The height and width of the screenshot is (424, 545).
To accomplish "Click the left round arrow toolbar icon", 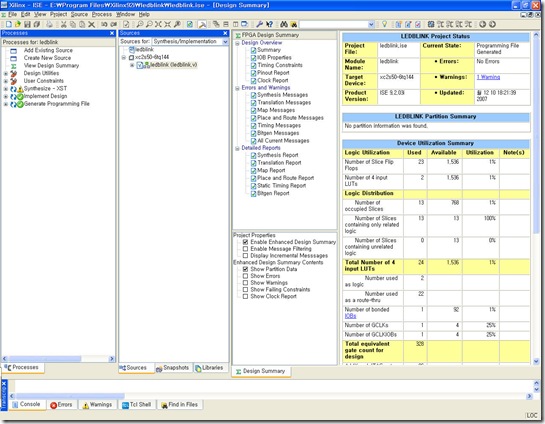I will pyautogui.click(x=482, y=24).
